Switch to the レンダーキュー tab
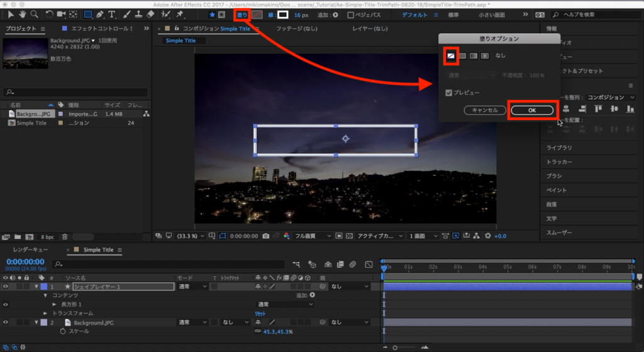Image resolution: width=644 pixels, height=352 pixels. coord(30,250)
